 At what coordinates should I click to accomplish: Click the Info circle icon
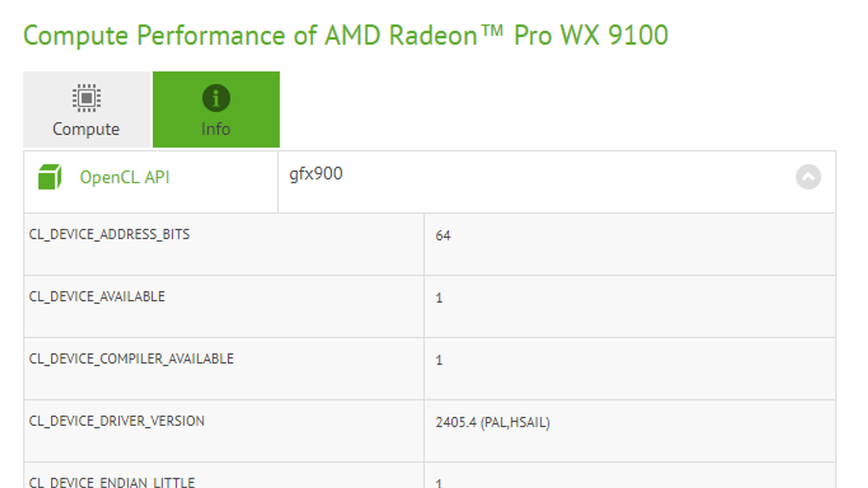pos(216,98)
